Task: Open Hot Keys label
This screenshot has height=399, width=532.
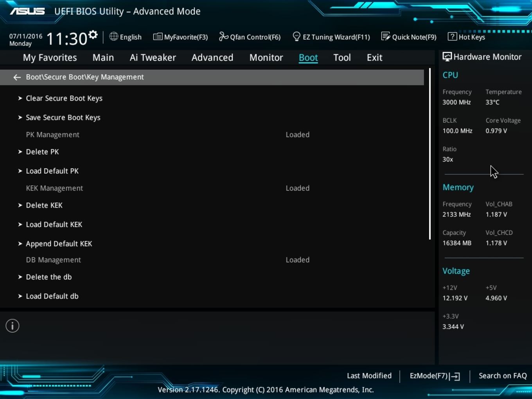Action: point(472,37)
